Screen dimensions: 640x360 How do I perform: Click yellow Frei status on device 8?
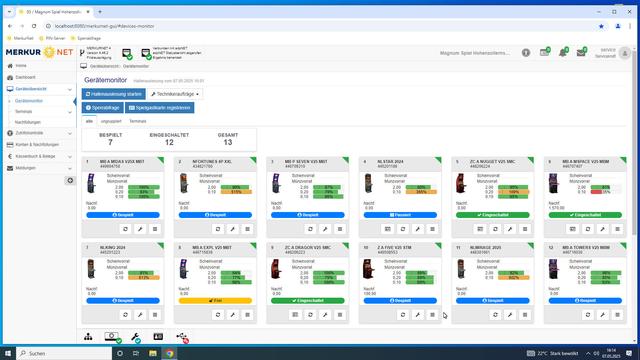tap(215, 300)
